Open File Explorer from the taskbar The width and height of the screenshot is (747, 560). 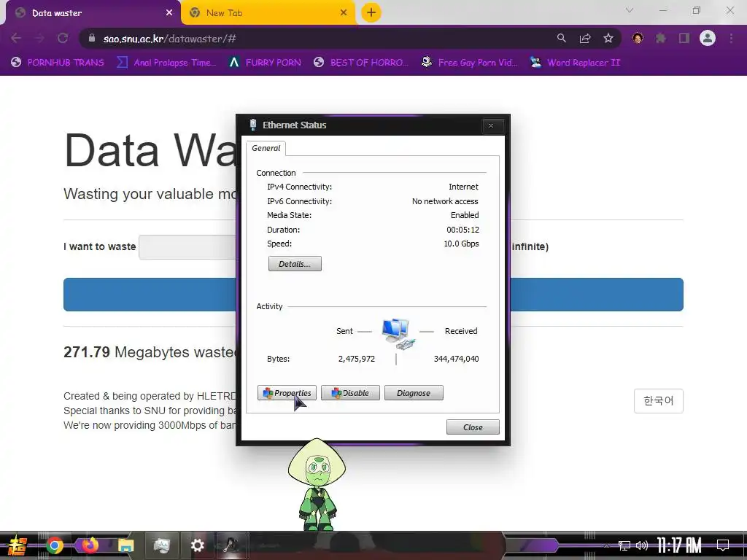(x=125, y=545)
